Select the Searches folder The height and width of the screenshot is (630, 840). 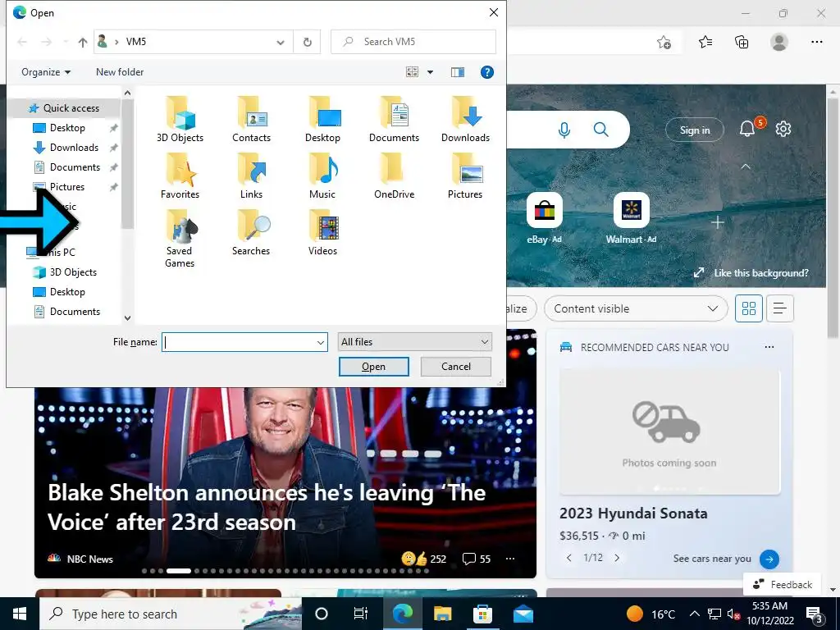[251, 232]
